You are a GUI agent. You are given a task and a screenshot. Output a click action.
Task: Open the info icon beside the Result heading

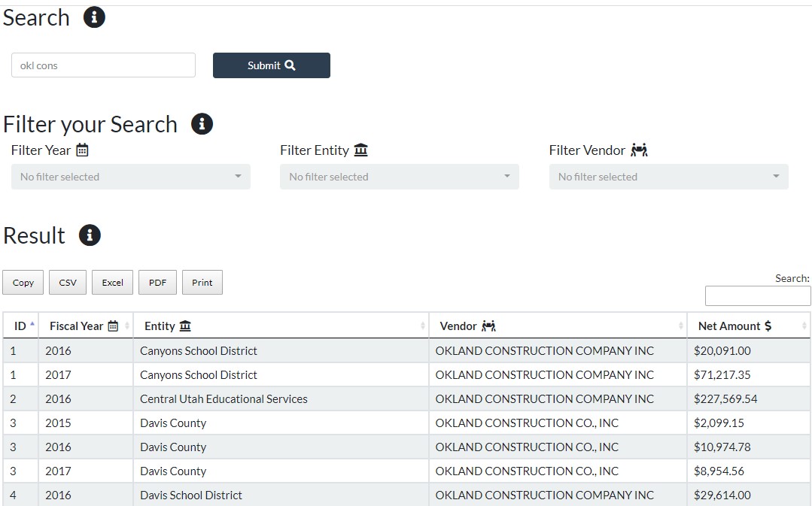(90, 235)
